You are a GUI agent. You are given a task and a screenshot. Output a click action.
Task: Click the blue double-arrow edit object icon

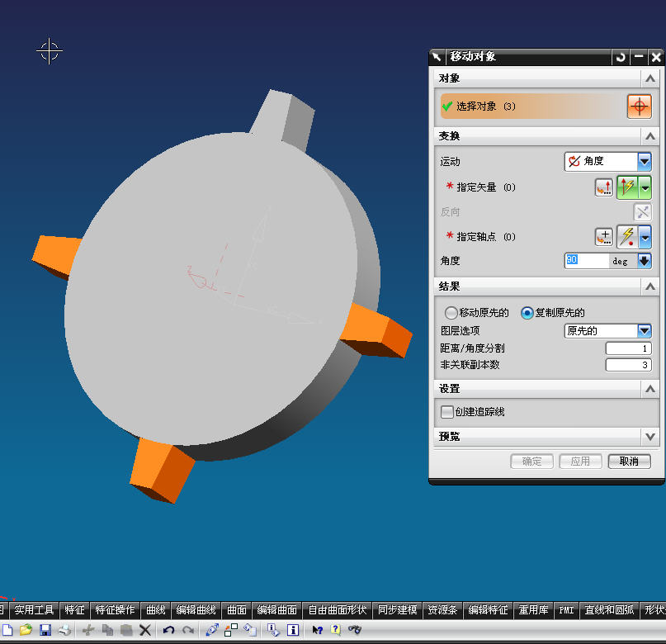[x=212, y=630]
